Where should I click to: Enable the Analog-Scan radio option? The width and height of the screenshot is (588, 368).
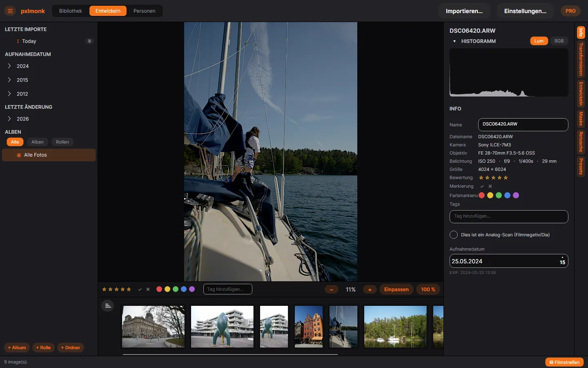click(454, 235)
